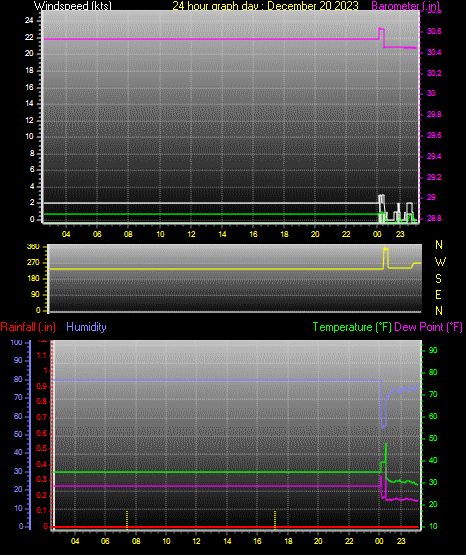The height and width of the screenshot is (555, 466).
Task: Click the humidity dip after hour 00
Action: point(384,418)
